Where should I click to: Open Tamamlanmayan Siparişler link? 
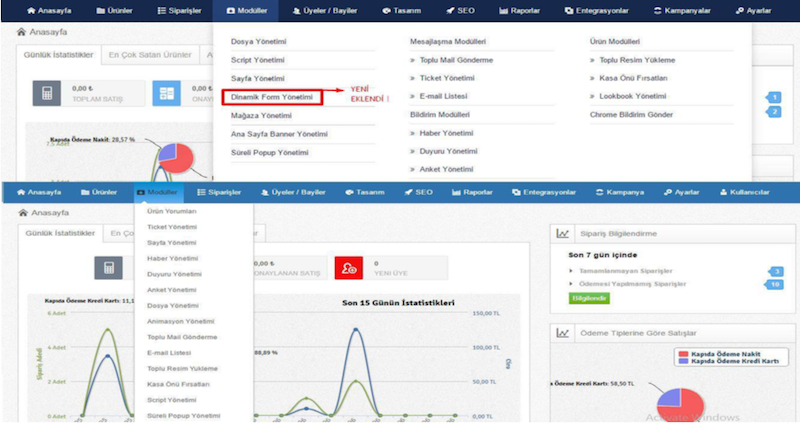[x=626, y=271]
